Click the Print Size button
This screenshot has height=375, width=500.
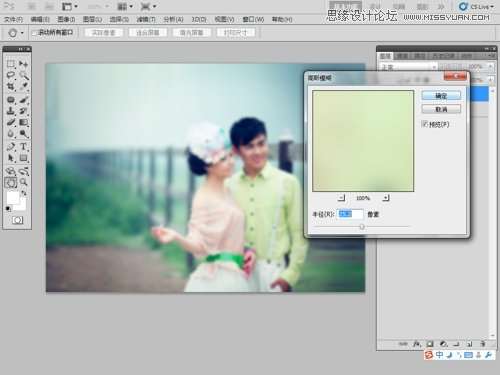[x=236, y=33]
